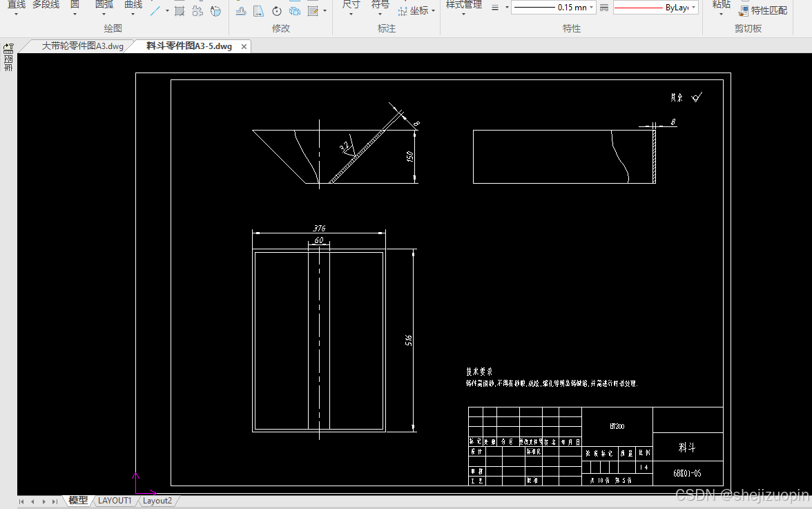812x509 pixels.
Task: Select the hatch fill icon in 绘图 group
Action: click(180, 11)
